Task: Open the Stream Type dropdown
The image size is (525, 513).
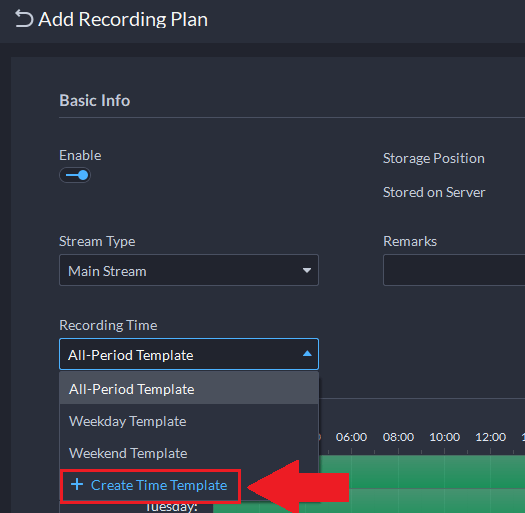Action: click(x=189, y=270)
